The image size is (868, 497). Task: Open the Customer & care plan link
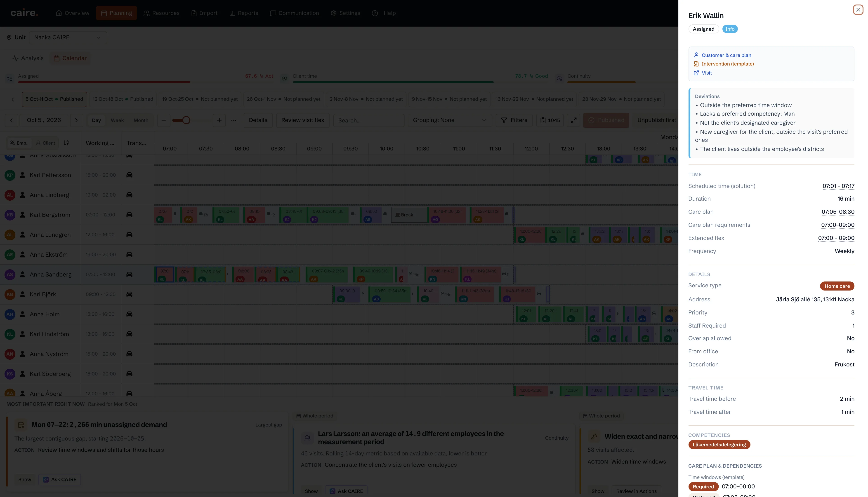pyautogui.click(x=726, y=55)
